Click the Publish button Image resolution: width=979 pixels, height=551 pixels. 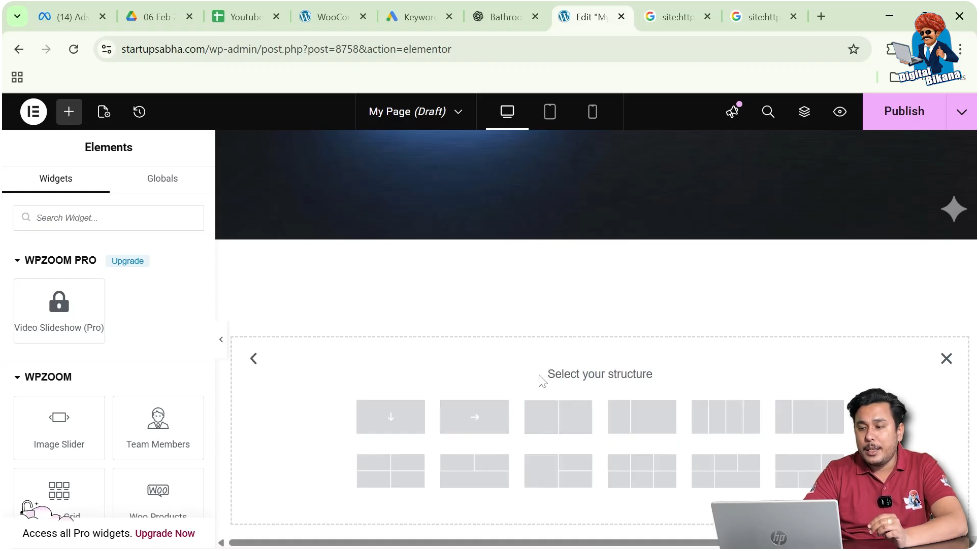[x=904, y=111]
